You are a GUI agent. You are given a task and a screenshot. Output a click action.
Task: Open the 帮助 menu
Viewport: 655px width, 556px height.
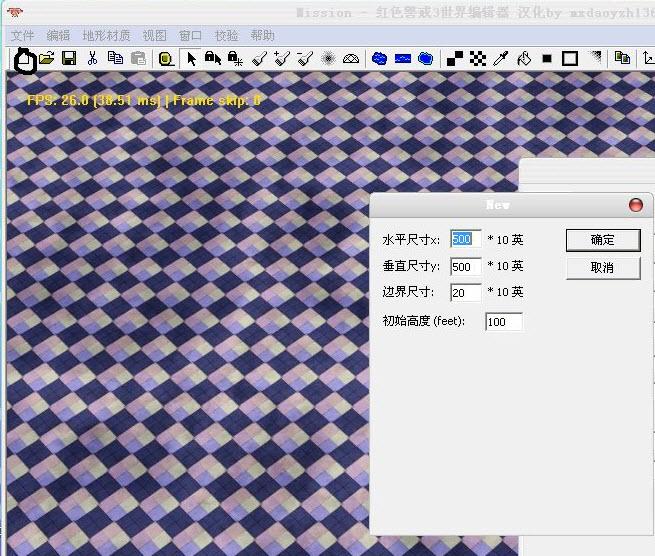(x=262, y=35)
